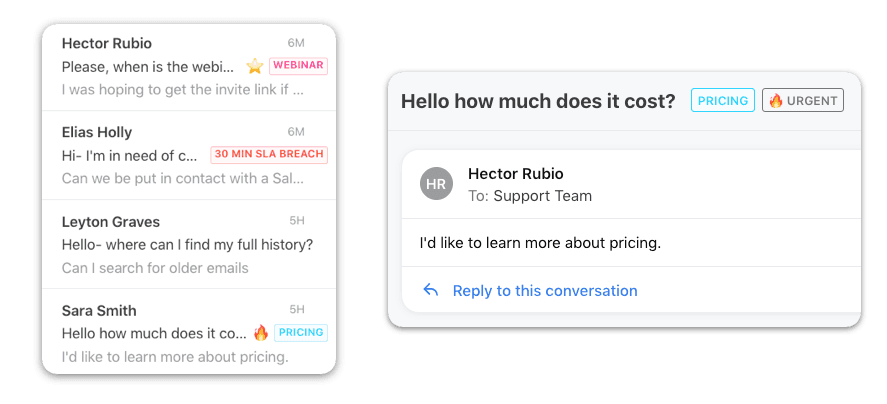887x404 pixels.
Task: Click the Support Team recipient
Action: point(542,196)
